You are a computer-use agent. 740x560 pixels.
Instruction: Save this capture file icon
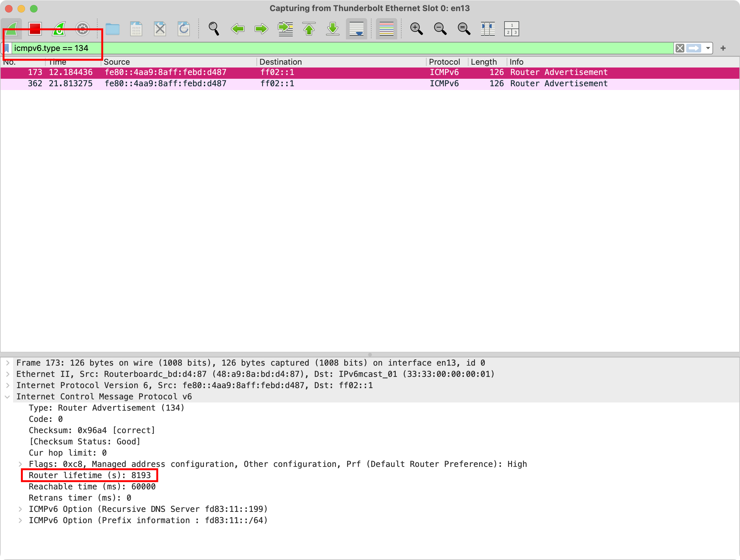point(136,29)
